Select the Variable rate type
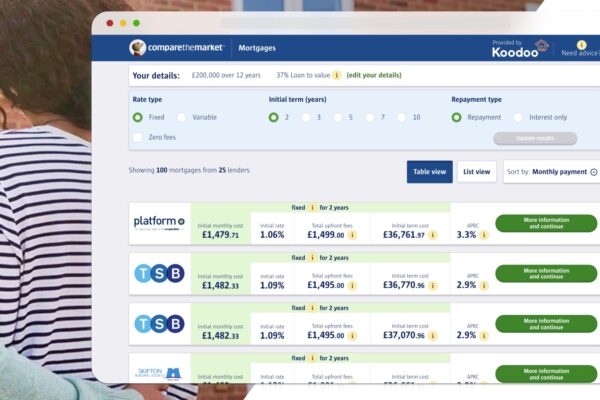 coord(181,117)
